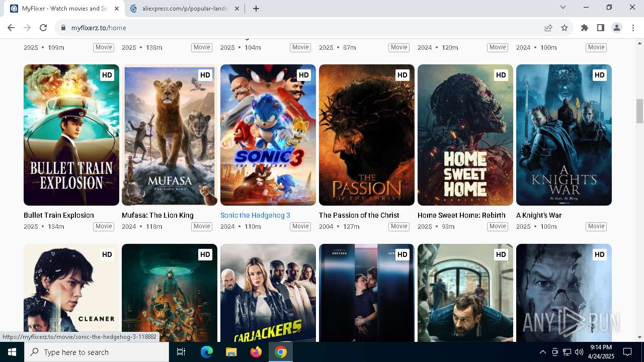Open the tab search chevron in the title bar
The image size is (644, 362).
tap(563, 7)
